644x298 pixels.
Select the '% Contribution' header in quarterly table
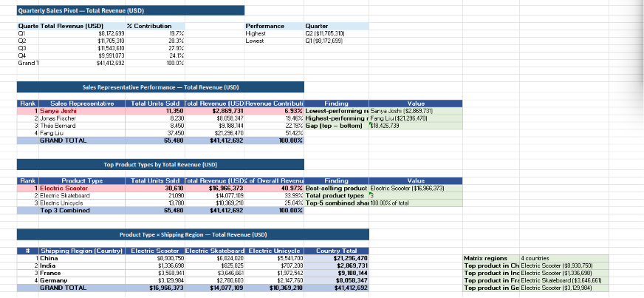(x=155, y=26)
